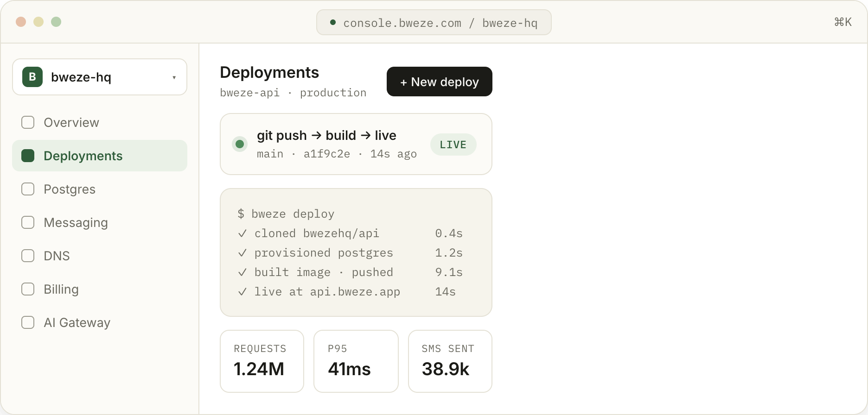
Task: Click the green B workspace logo
Action: pos(32,77)
